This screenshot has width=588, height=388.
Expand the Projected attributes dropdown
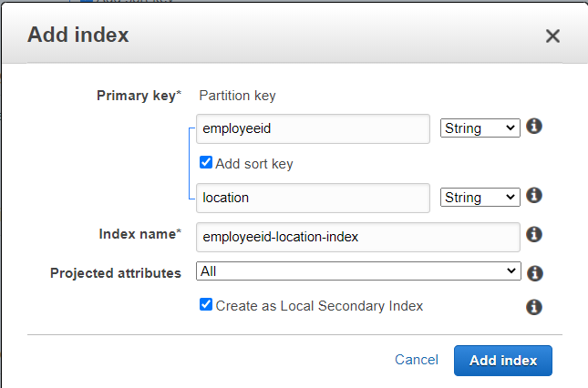(x=358, y=271)
